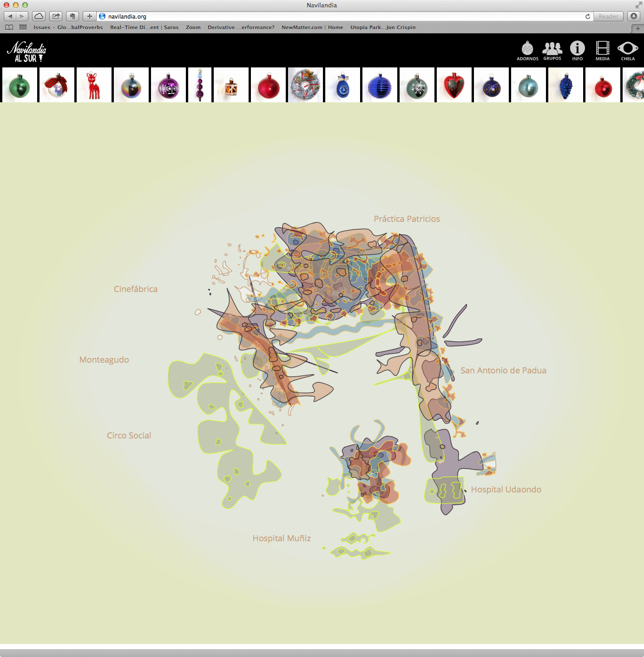Select the iridescent ball ornament thumbnail
Image resolution: width=644 pixels, height=657 pixels.
(131, 85)
